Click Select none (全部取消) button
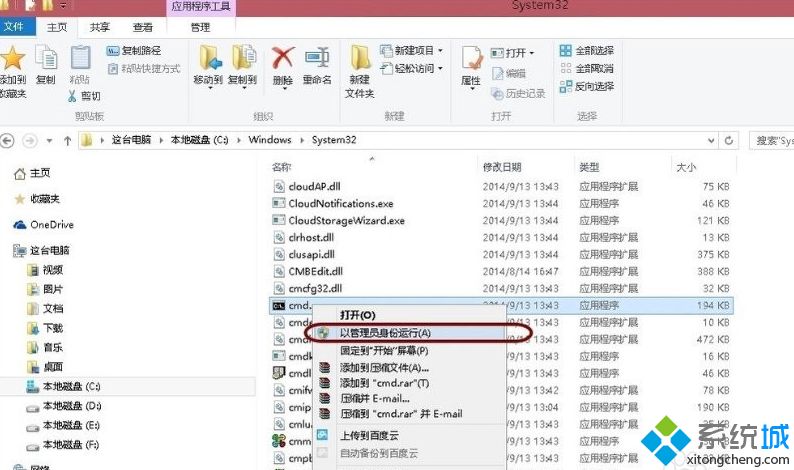794x470 pixels. click(x=586, y=68)
